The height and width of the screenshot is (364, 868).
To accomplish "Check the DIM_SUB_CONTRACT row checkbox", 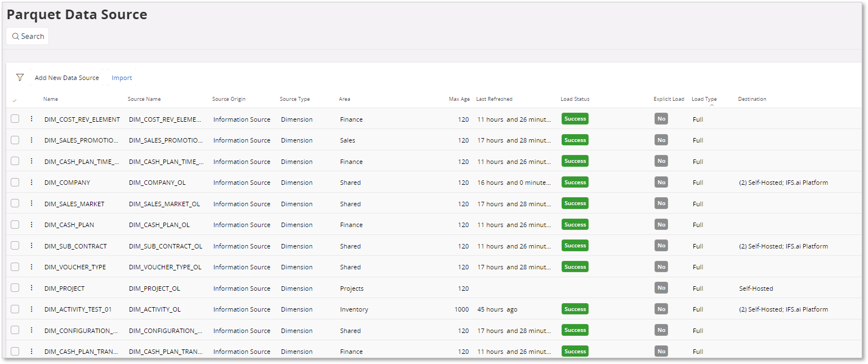I will pyautogui.click(x=15, y=246).
